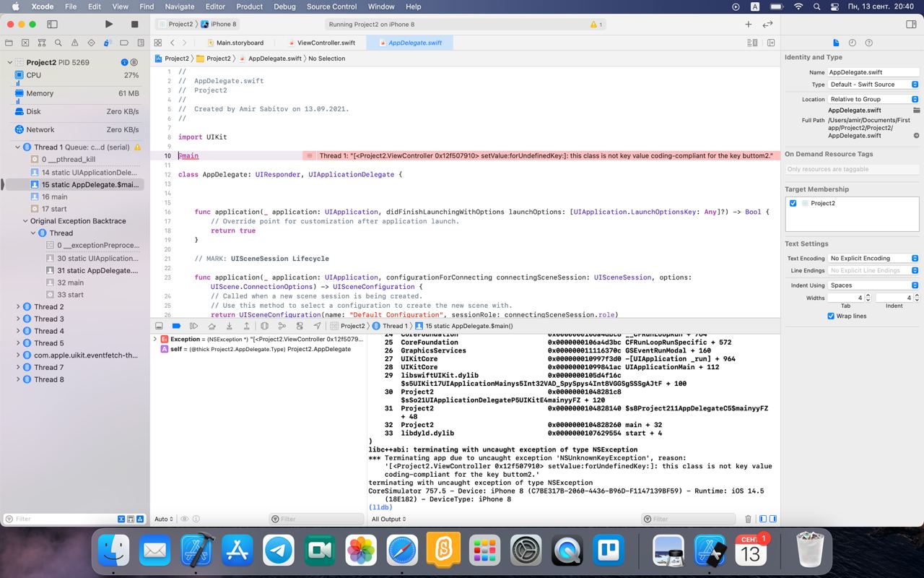Toggle the inspectors panel icon
Viewport: 924px width, 578px height.
pos(911,24)
